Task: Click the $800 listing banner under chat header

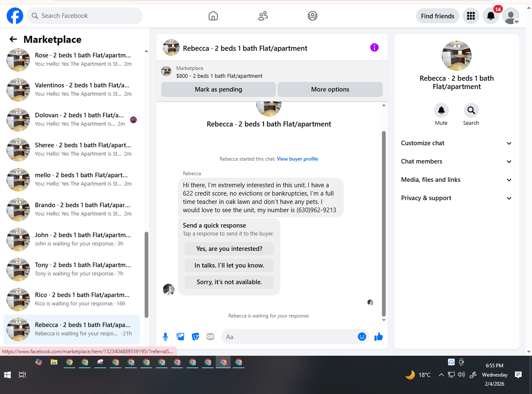Action: click(x=272, y=72)
